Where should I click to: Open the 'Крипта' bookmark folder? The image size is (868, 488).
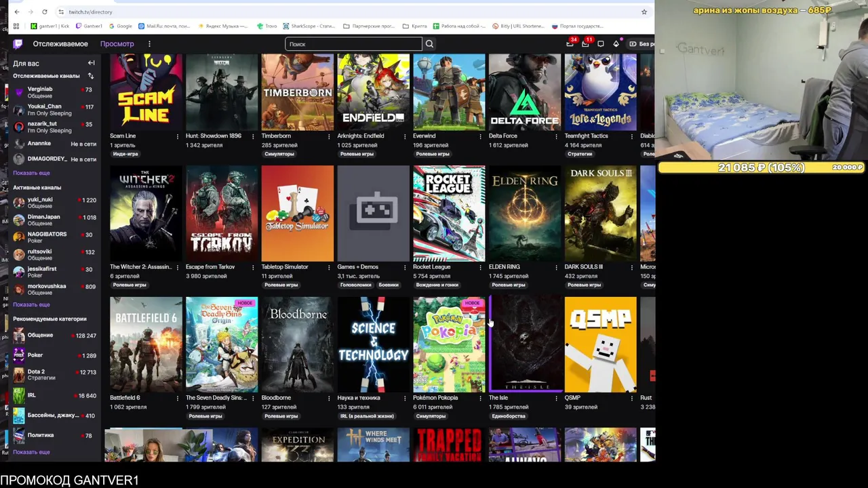[x=414, y=26]
